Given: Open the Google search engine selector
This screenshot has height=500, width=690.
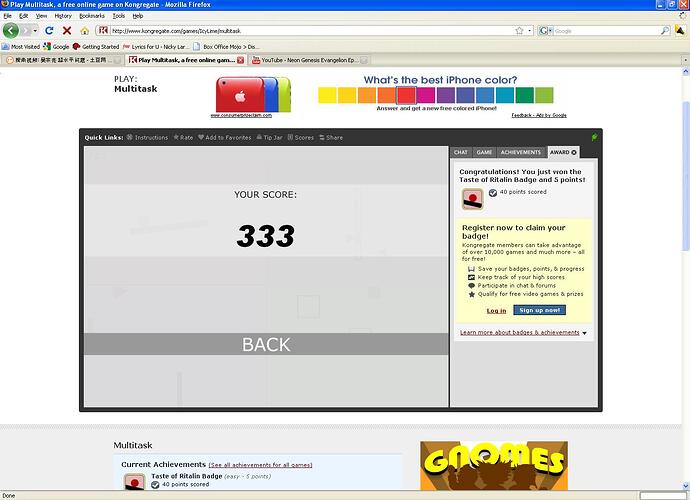Looking at the screenshot, I should click(x=546, y=31).
